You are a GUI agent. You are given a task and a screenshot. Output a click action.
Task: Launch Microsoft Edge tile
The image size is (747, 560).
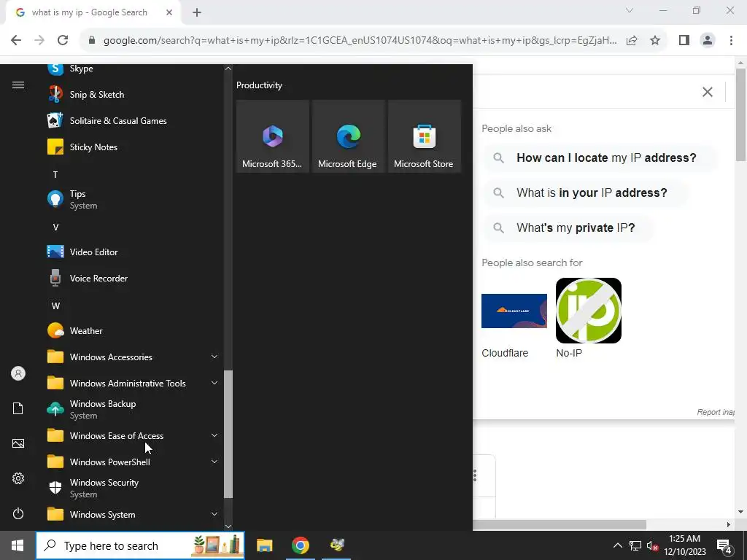pos(348,136)
